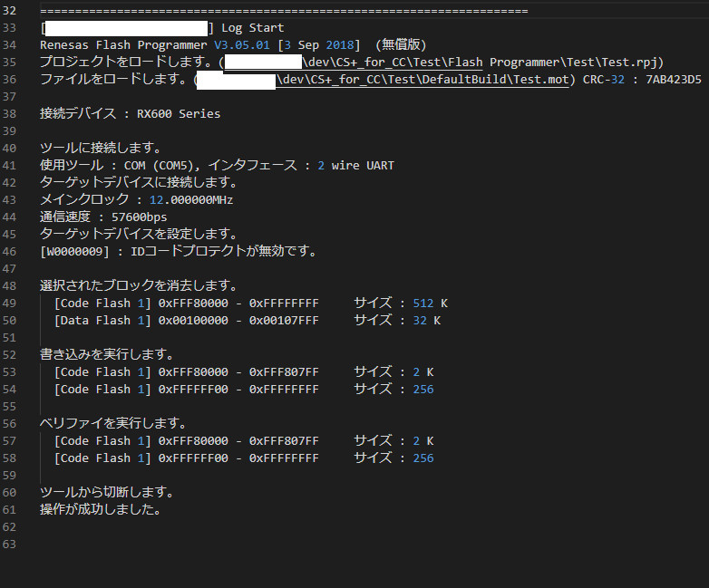Click the date '3 Sep 2018'
The image size is (709, 588).
click(319, 45)
